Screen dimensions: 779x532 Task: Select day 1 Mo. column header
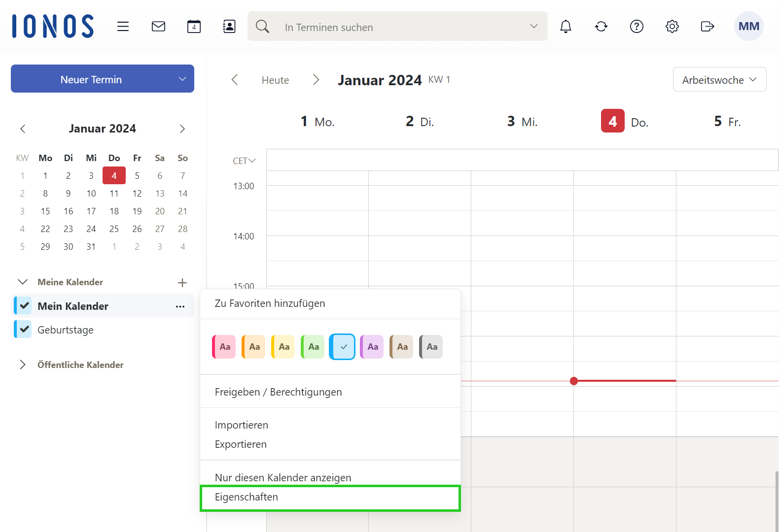tap(318, 121)
